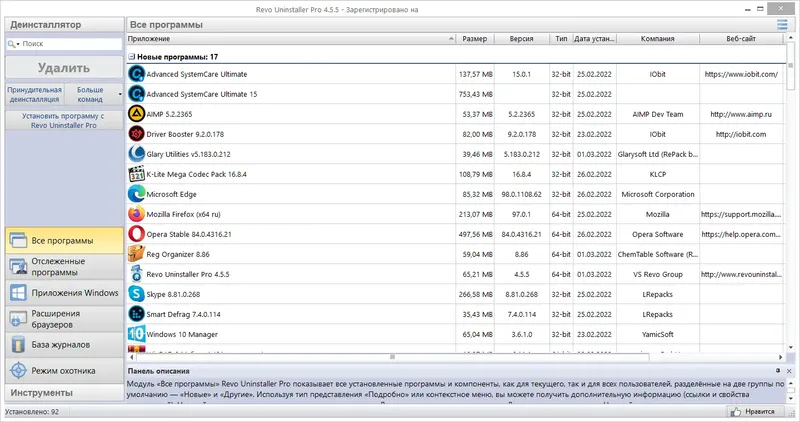The width and height of the screenshot is (800, 422).
Task: Open the hamburger view menu icon
Action: [782, 24]
